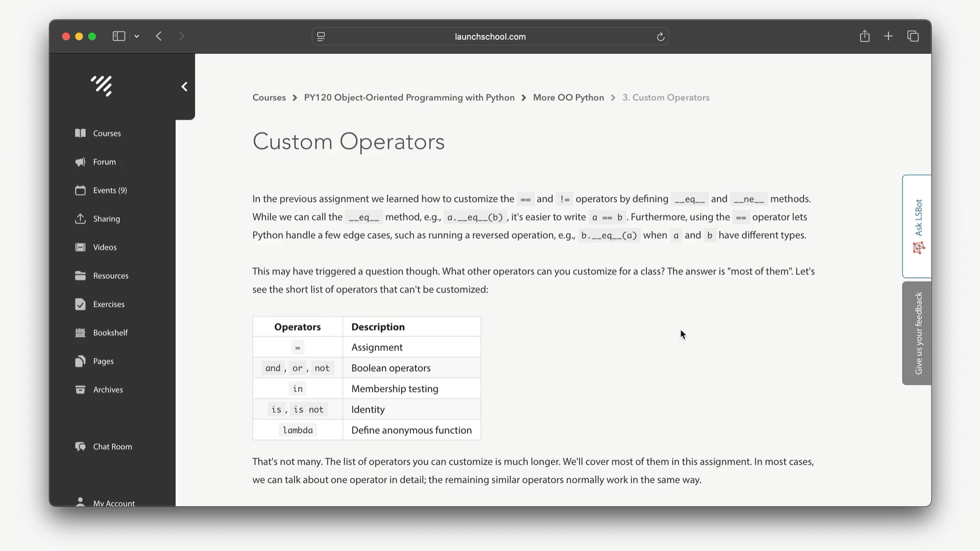This screenshot has height=551, width=980.
Task: Open the Bookshelf sidebar item
Action: coord(110,333)
